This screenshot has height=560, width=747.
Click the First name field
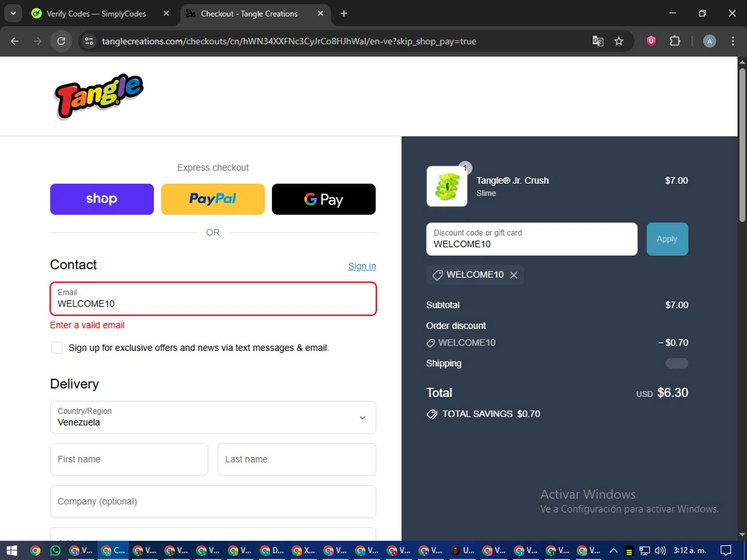[129, 459]
